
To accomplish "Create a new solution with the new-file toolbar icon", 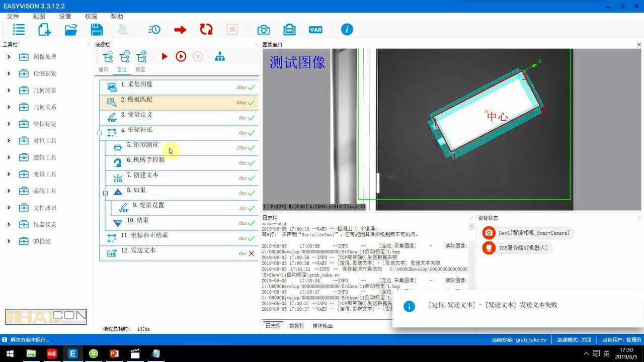I will (x=43, y=30).
